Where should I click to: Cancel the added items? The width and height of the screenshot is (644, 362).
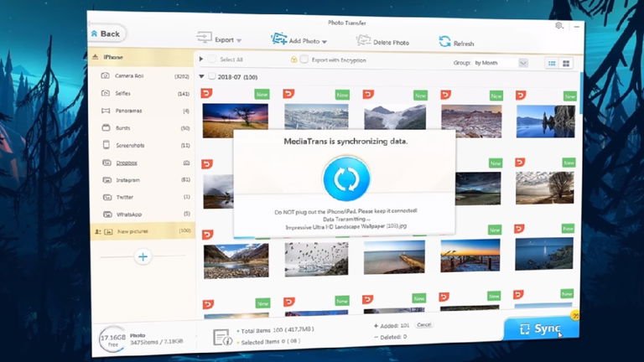pyautogui.click(x=423, y=324)
